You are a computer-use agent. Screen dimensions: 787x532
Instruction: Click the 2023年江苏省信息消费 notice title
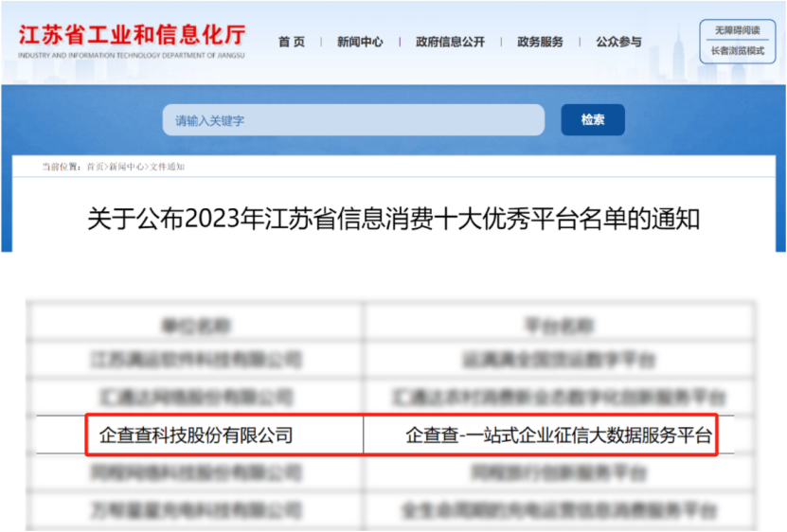pyautogui.click(x=394, y=219)
